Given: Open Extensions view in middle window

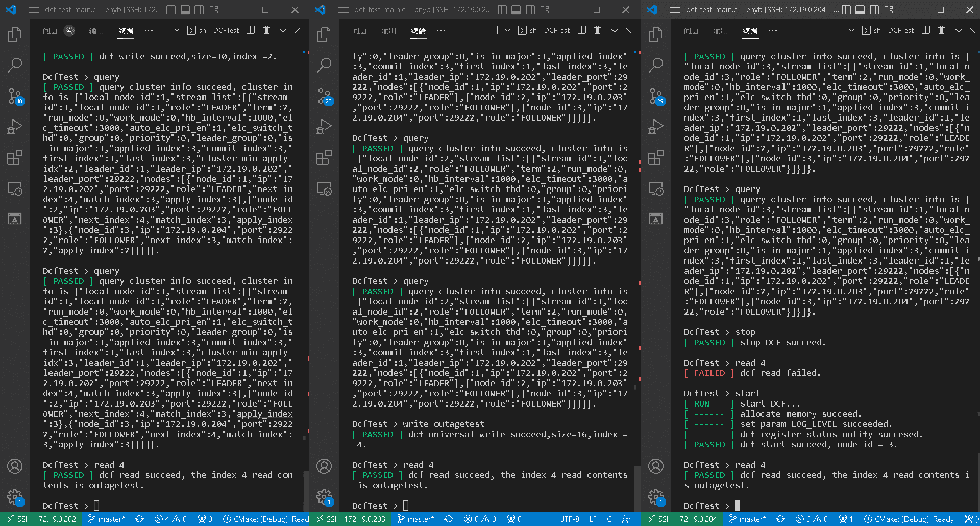Looking at the screenshot, I should pos(324,157).
